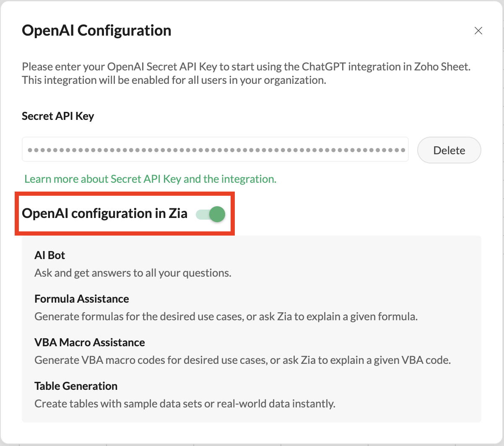Click the 'Please enter your OpenAI Secret' sentence

point(168,67)
